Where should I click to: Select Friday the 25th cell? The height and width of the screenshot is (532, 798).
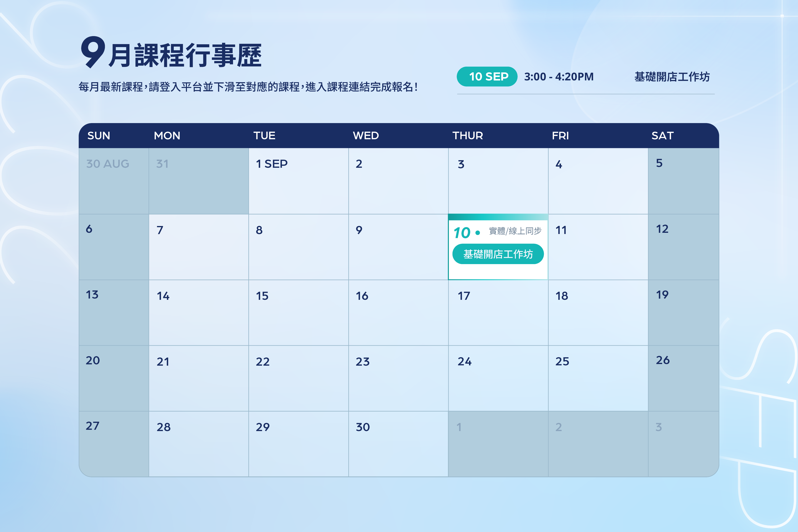point(598,379)
